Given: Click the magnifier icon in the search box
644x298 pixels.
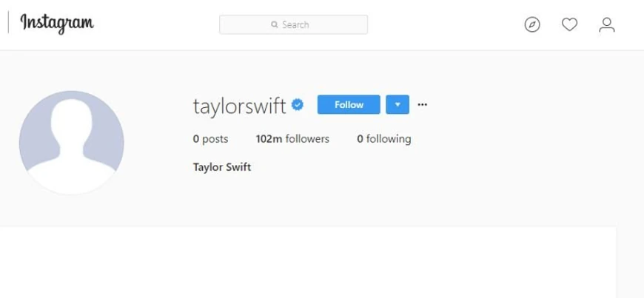Looking at the screenshot, I should (275, 24).
